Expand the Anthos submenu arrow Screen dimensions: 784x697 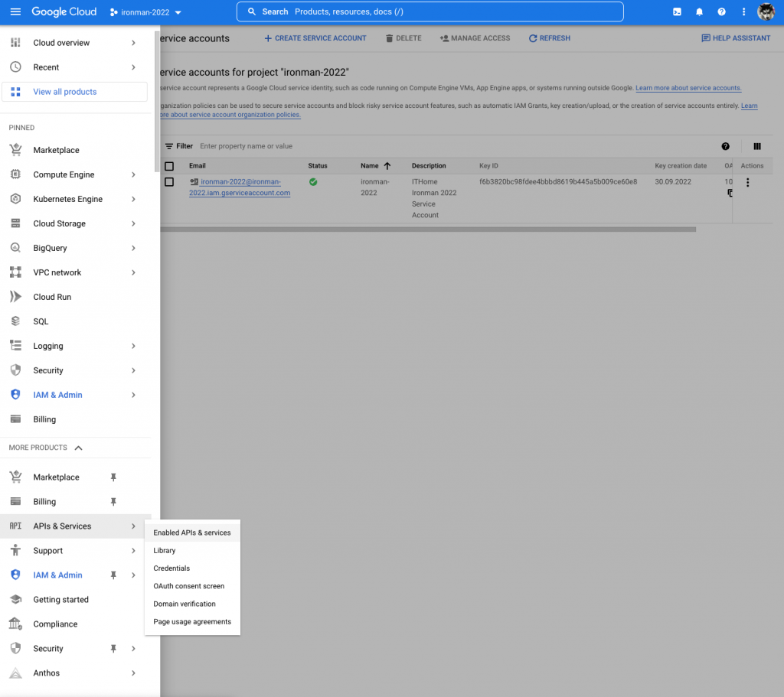133,673
